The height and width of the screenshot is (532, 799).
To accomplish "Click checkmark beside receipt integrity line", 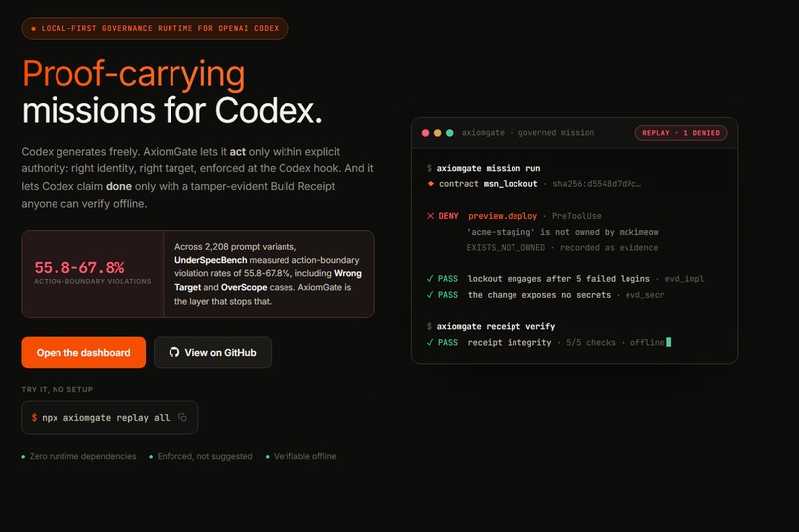I will pos(430,342).
